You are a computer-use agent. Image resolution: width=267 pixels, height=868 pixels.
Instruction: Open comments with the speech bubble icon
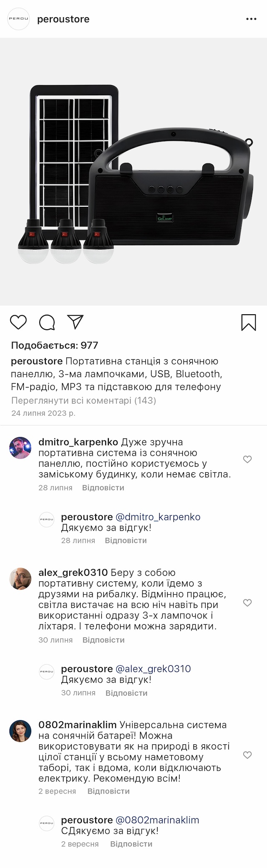[47, 322]
